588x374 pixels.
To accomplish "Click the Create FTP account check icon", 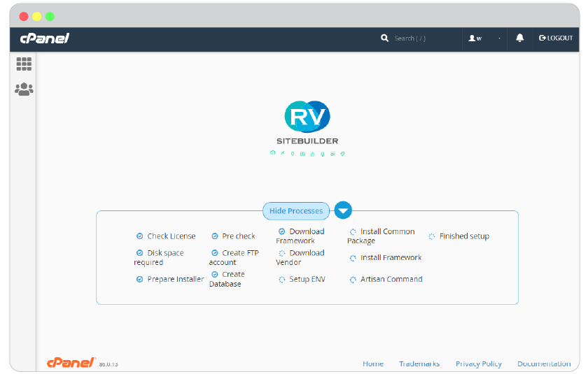I will [x=215, y=252].
